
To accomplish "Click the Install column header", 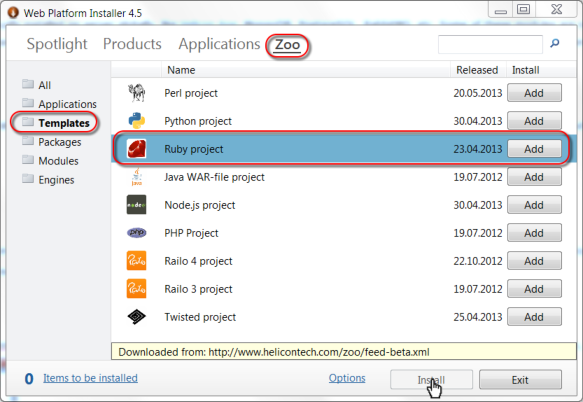I will pos(541,70).
